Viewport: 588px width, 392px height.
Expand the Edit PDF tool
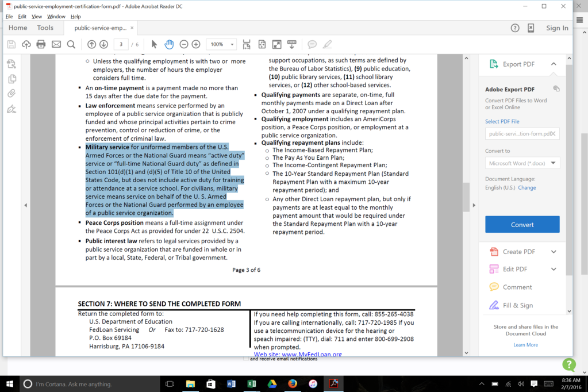point(554,269)
